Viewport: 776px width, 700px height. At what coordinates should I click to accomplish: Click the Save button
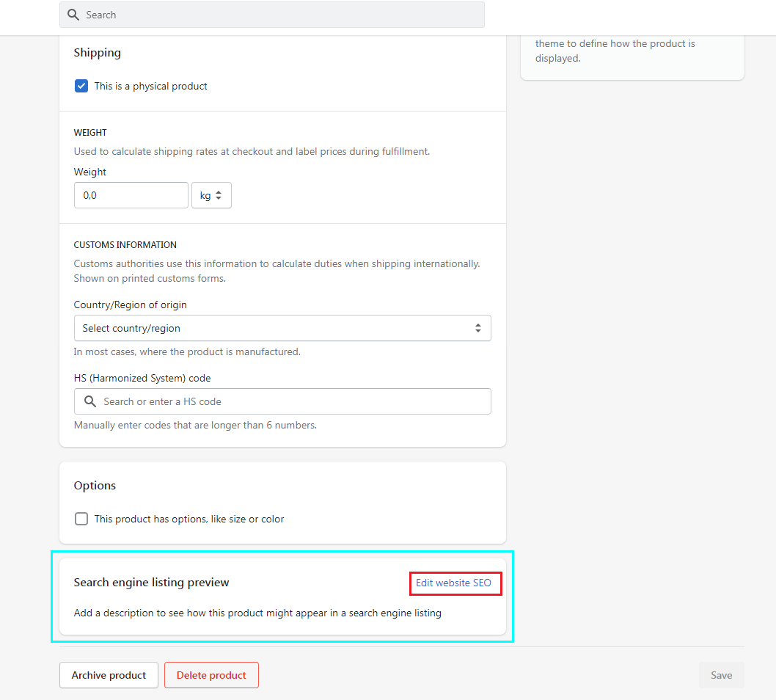point(721,675)
